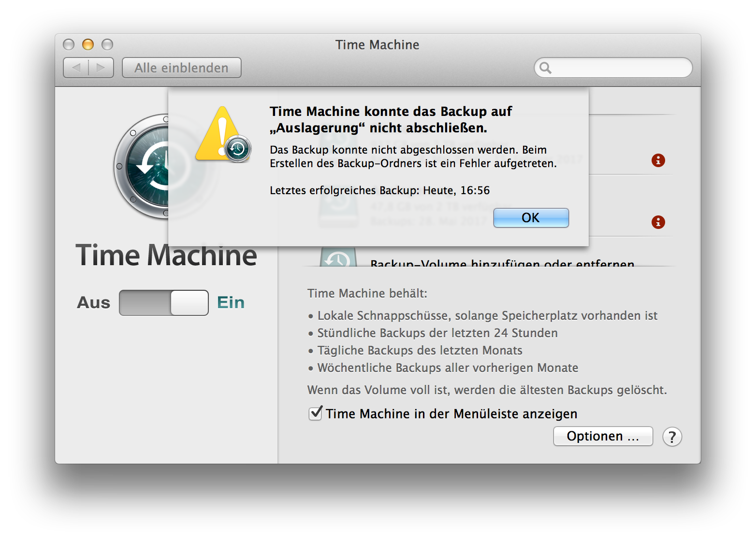Image resolution: width=756 pixels, height=540 pixels.
Task: Click the Ein label beside the switch
Action: tap(231, 303)
